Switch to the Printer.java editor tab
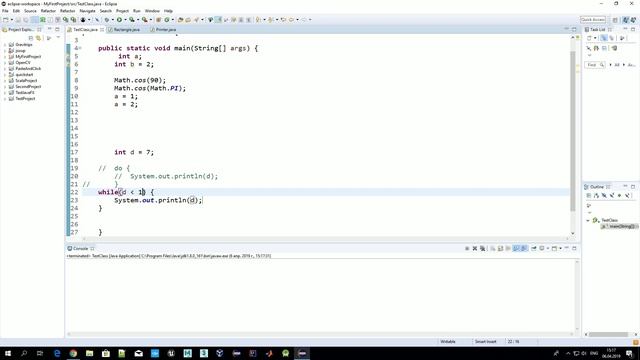Viewport: 640px width, 360px height. [166, 30]
